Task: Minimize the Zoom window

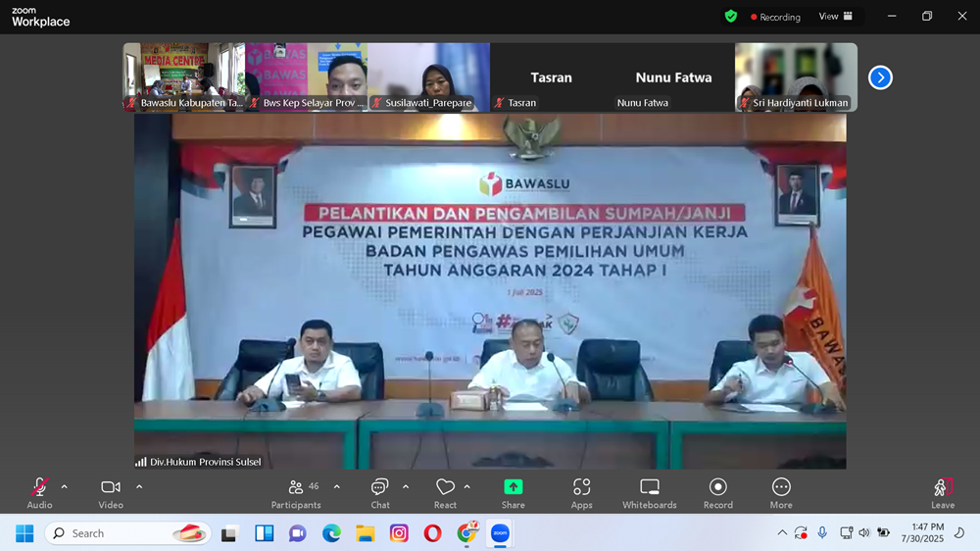Action: (x=892, y=17)
